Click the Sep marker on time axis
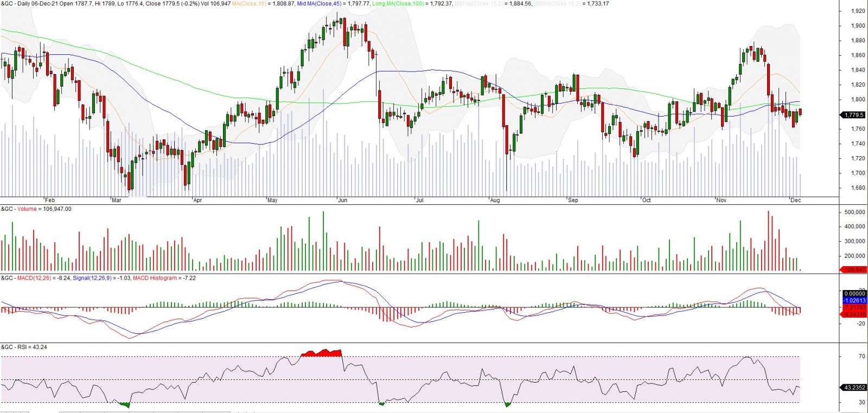 click(573, 200)
